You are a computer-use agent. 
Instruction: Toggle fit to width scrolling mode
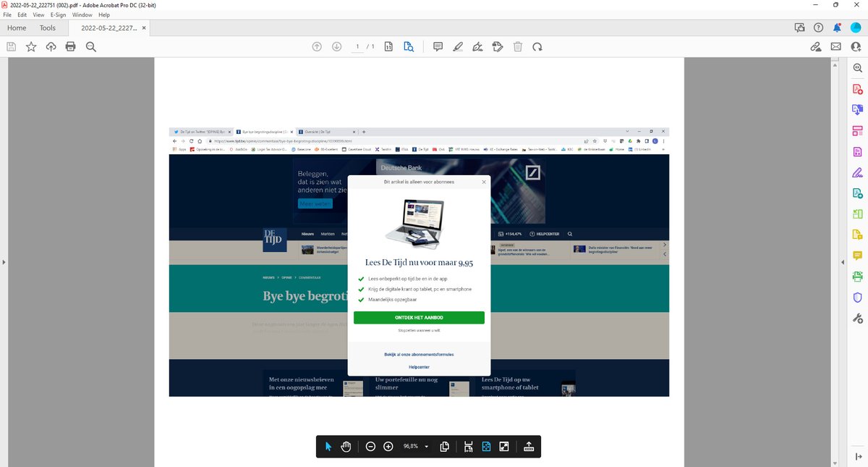[468, 447]
